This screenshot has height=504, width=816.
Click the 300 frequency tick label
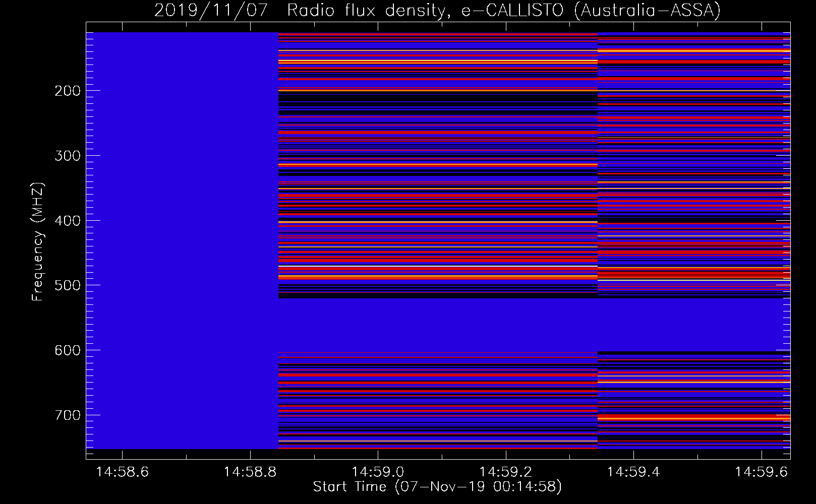coord(68,156)
